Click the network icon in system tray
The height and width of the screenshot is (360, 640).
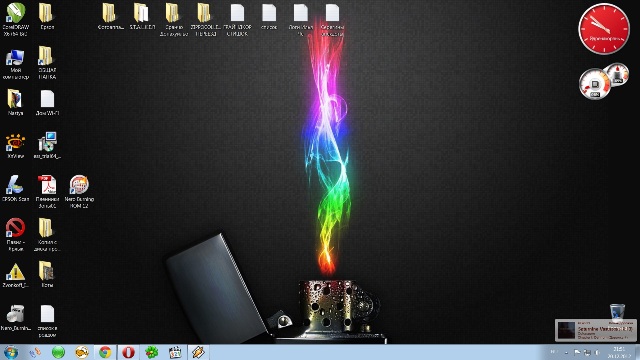(587, 352)
